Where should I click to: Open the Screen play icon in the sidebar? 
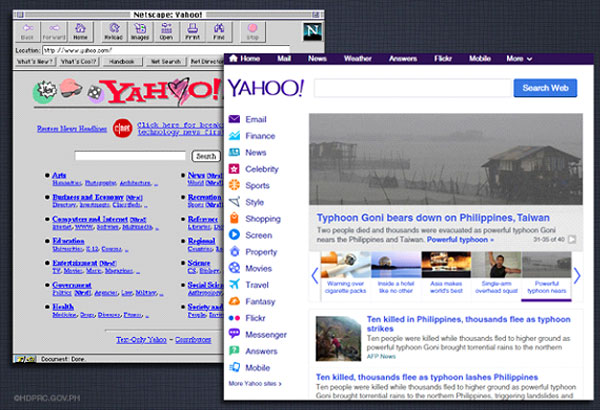click(234, 235)
